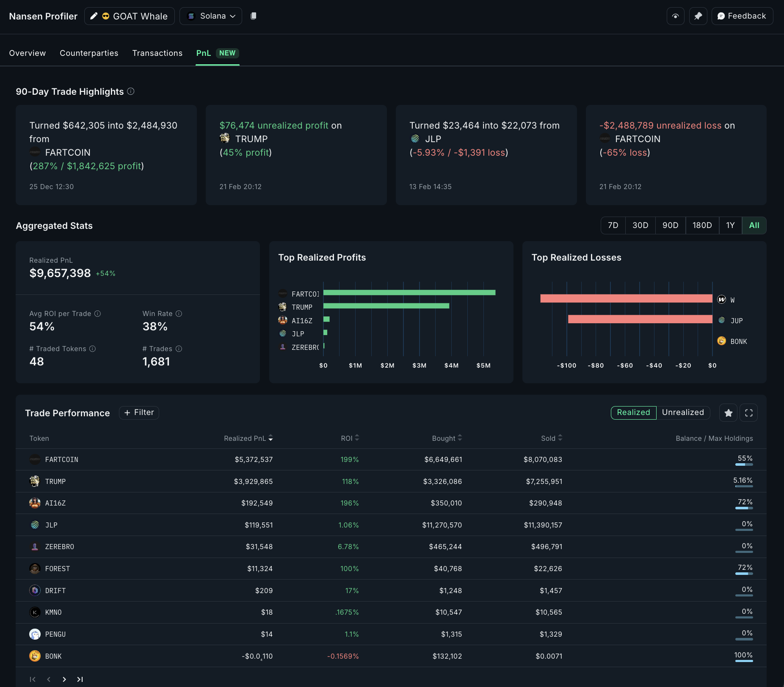Select the Realized toggle
The image size is (784, 687).
[633, 412]
